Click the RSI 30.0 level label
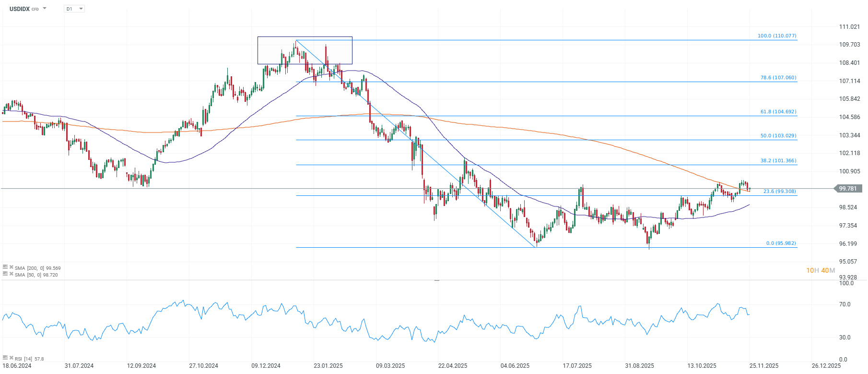This screenshot has height=374, width=868. [x=845, y=338]
